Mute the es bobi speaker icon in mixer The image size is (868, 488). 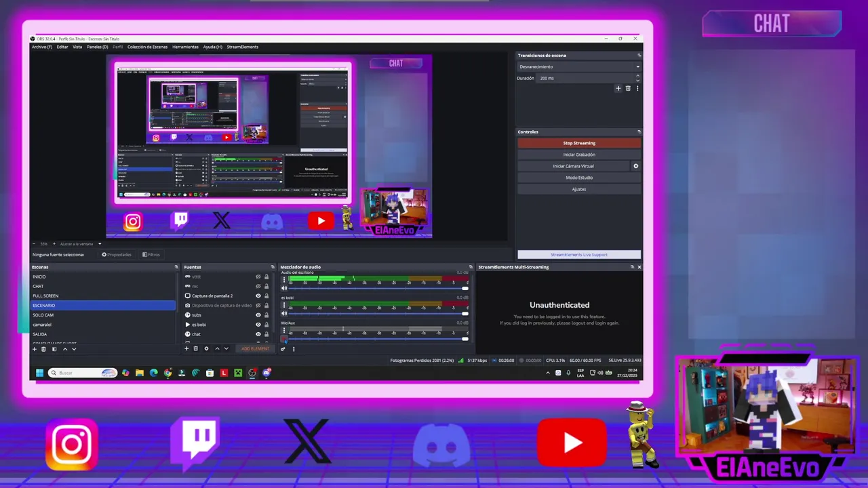tap(284, 313)
